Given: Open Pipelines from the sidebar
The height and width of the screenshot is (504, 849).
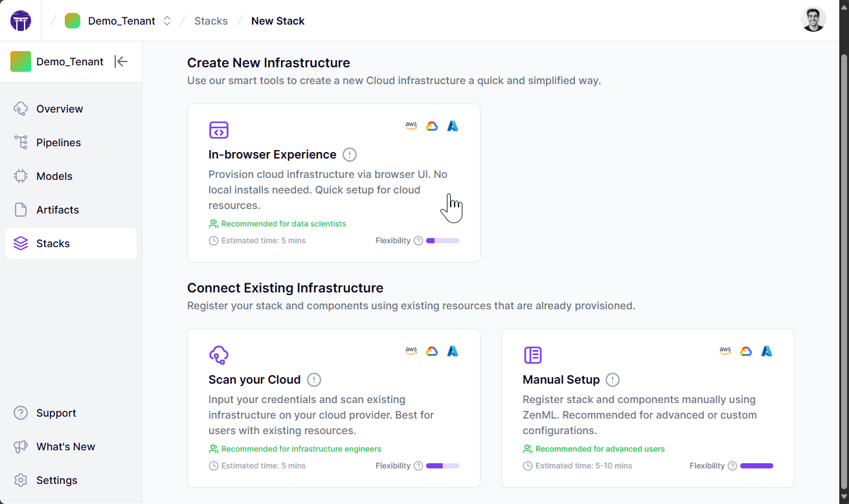Looking at the screenshot, I should coord(59,142).
